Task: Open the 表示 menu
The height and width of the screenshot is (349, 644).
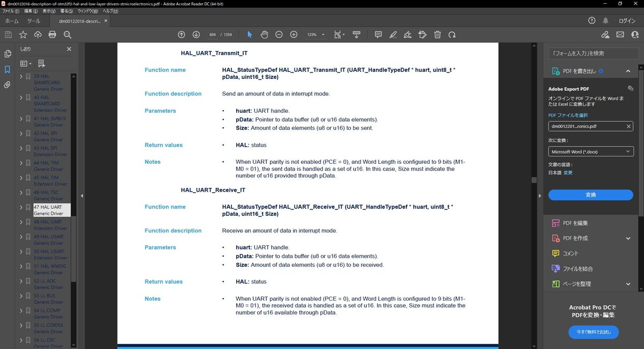Action: pyautogui.click(x=50, y=11)
